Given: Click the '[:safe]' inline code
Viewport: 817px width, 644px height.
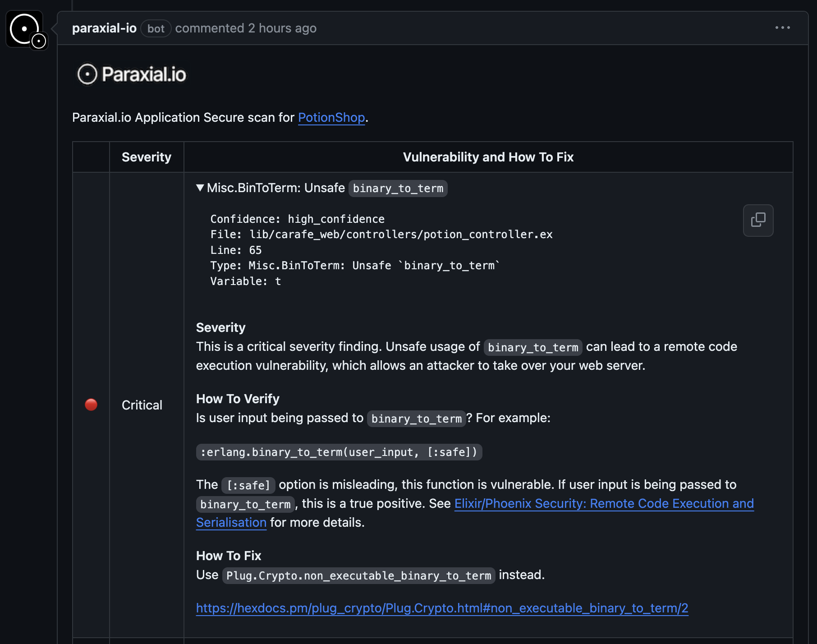Looking at the screenshot, I should (x=248, y=485).
